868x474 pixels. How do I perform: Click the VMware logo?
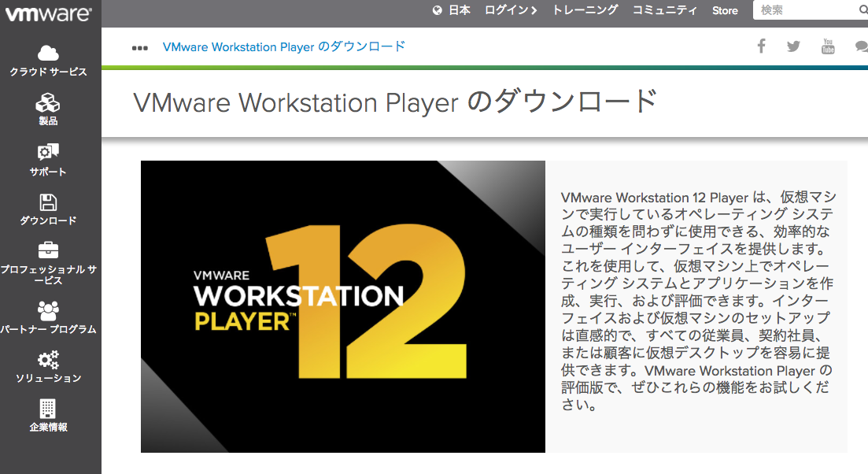(49, 13)
